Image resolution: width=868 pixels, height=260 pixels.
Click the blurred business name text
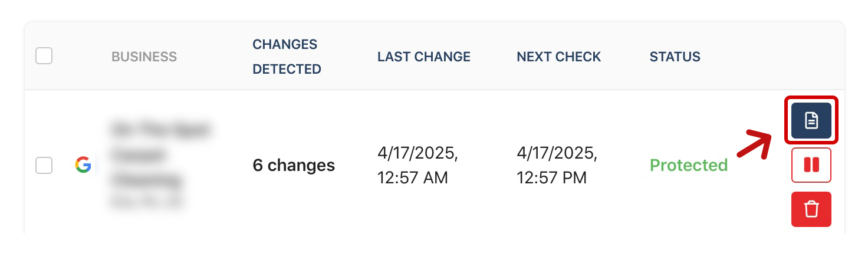coord(159,154)
